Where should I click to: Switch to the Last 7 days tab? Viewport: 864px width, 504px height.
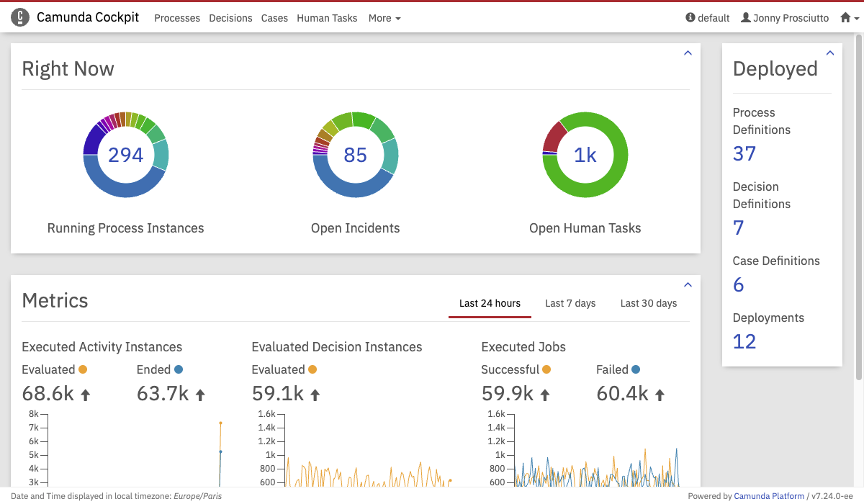tap(570, 303)
